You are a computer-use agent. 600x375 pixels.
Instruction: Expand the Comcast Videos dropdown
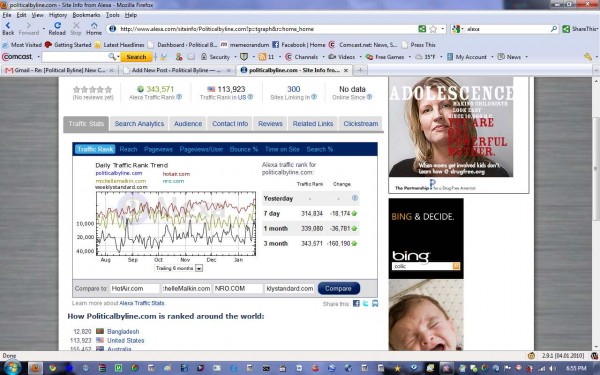click(360, 57)
